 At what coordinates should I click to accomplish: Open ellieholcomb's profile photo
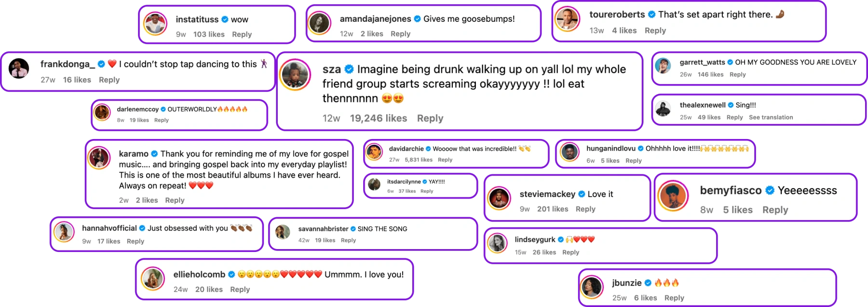point(153,279)
